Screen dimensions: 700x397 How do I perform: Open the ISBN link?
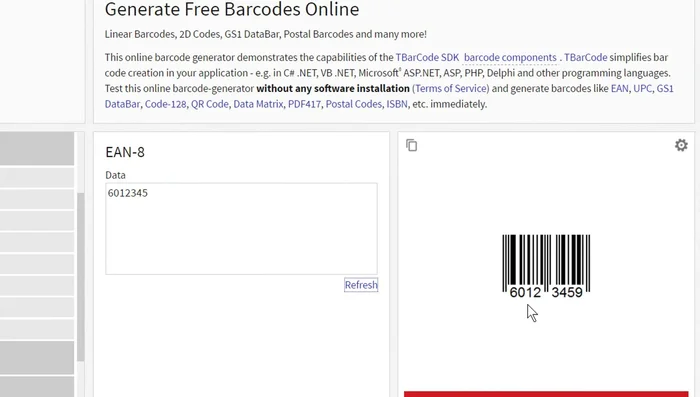tap(397, 104)
